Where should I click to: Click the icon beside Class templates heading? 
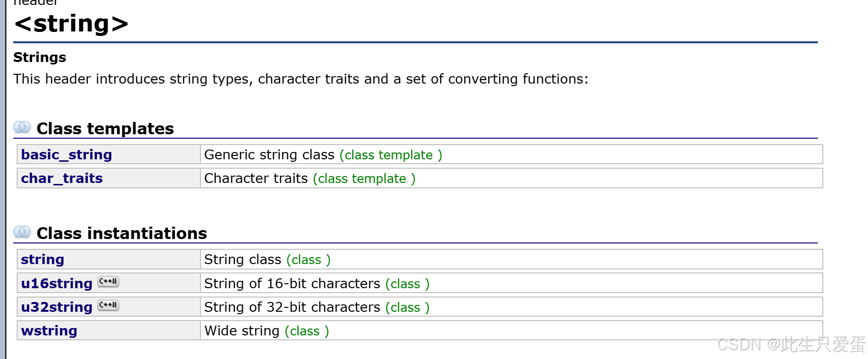(22, 127)
